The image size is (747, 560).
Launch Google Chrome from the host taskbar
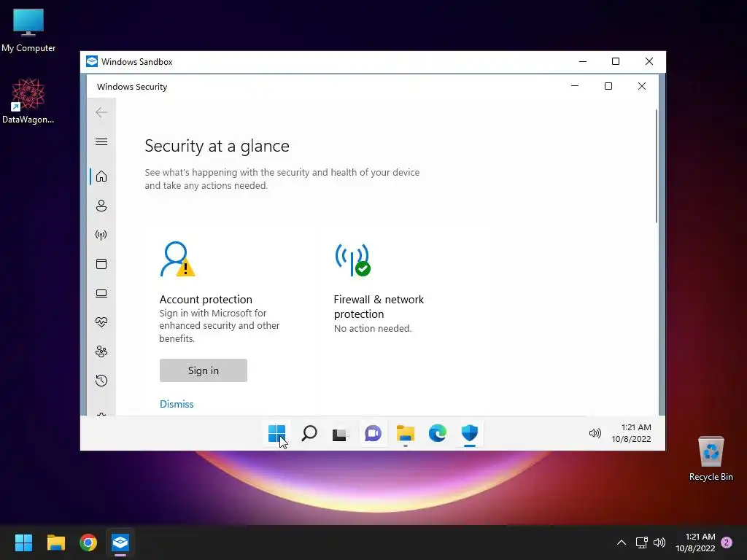pyautogui.click(x=88, y=542)
